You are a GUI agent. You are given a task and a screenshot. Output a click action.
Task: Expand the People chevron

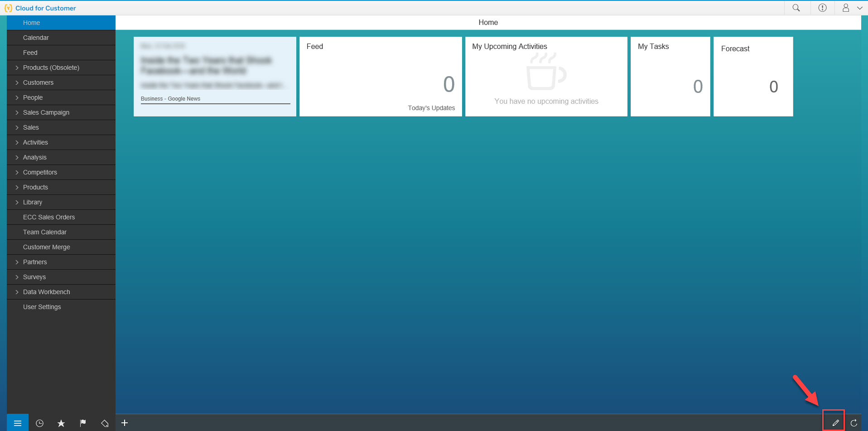click(x=17, y=97)
